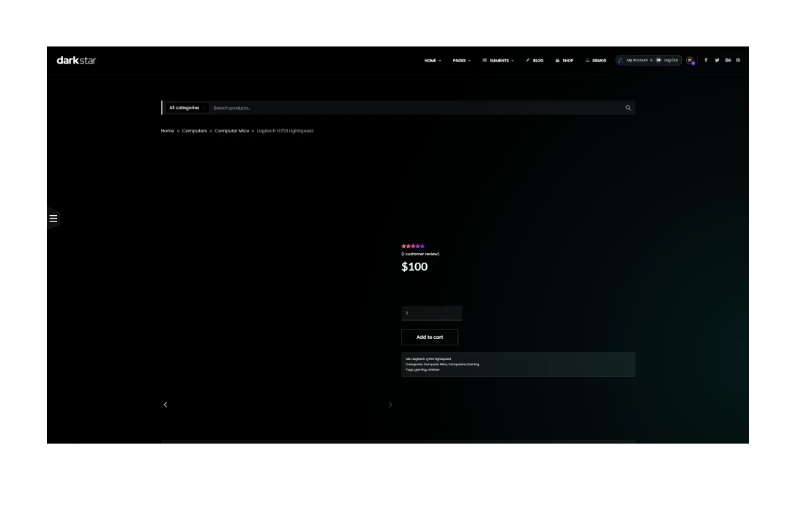Viewport: 812px width, 507px height.
Task: Open the shopping cart icon in the header
Action: tap(690, 60)
